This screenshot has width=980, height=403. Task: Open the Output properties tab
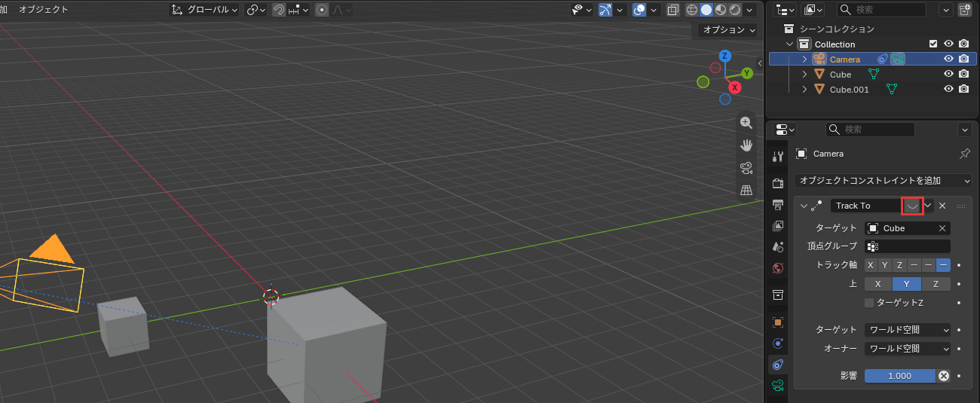[x=778, y=204]
